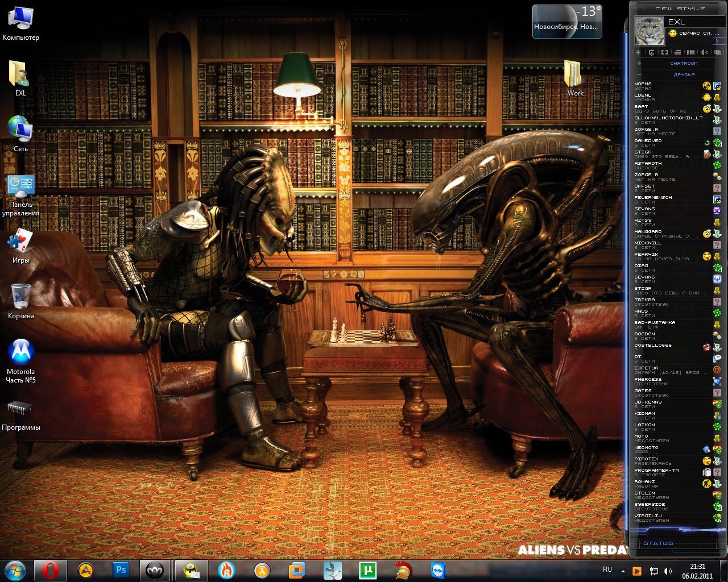Select contact SYBERSIDE
This screenshot has width=728, height=582.
tap(678, 506)
